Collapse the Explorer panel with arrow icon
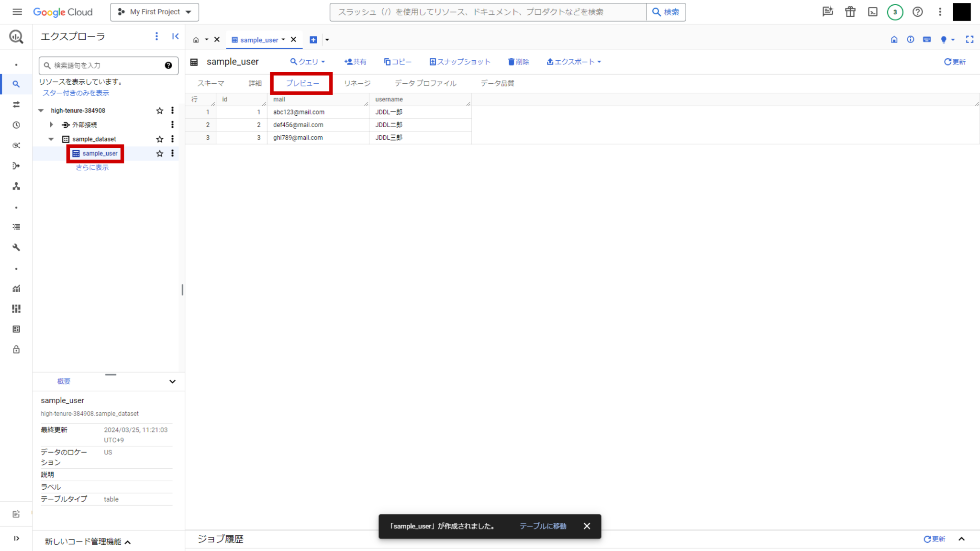 [x=175, y=36]
